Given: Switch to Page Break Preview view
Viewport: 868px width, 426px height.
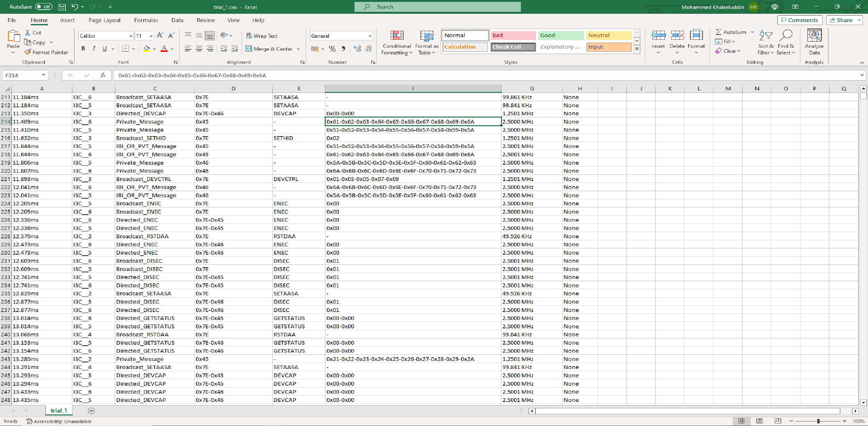Looking at the screenshot, I should [777, 421].
